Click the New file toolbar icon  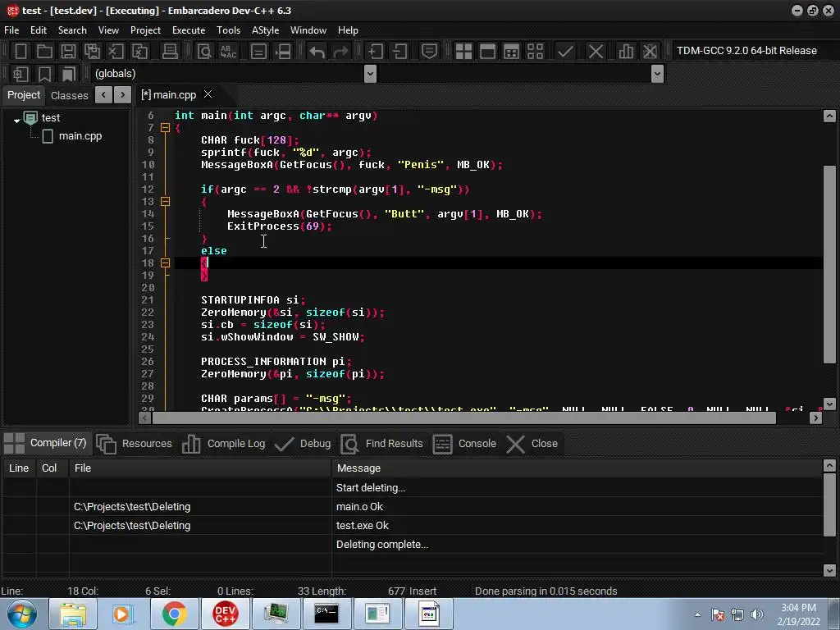(x=21, y=52)
